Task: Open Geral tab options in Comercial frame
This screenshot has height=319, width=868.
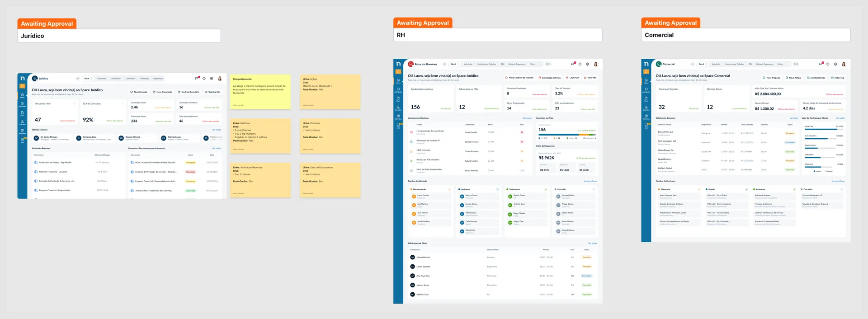Action: (706, 64)
